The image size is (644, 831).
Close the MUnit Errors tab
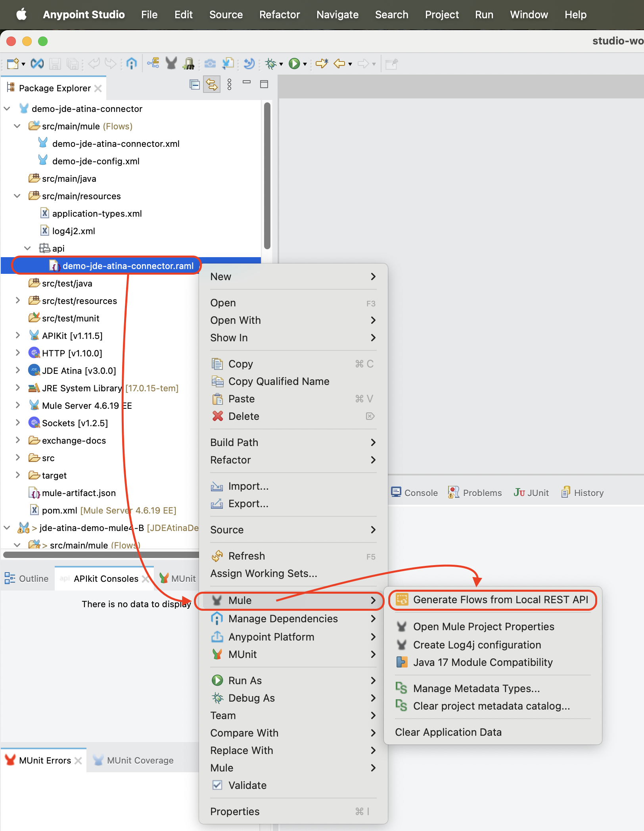(78, 761)
